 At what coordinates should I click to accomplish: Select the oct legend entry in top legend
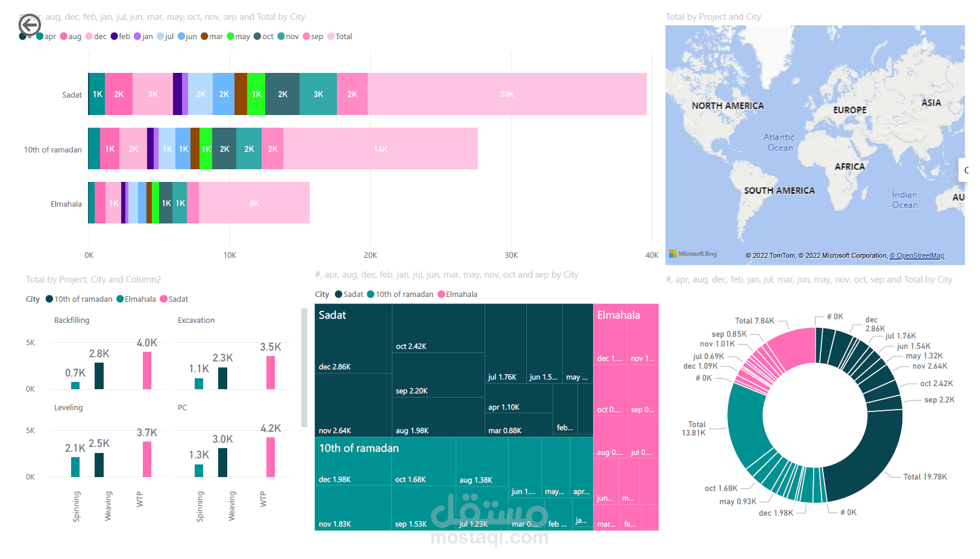point(264,36)
